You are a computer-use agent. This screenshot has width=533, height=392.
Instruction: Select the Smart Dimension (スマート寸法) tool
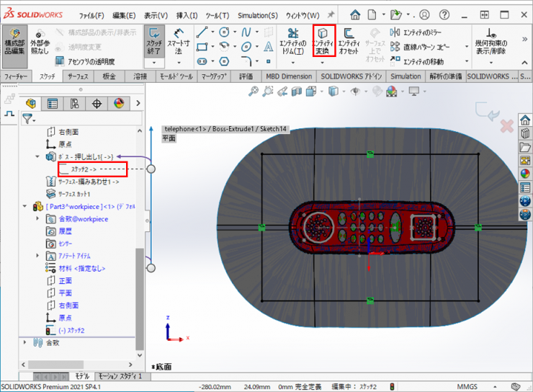click(177, 40)
